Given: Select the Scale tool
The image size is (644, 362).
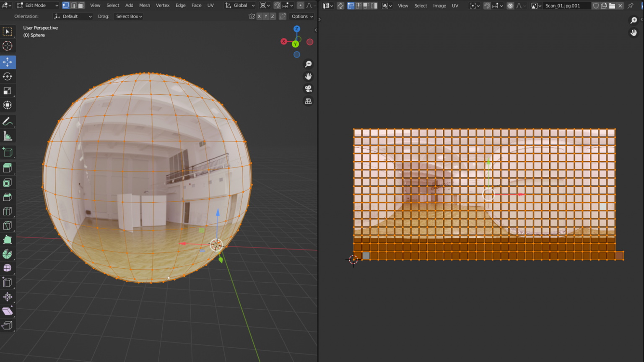Looking at the screenshot, I should [x=7, y=91].
